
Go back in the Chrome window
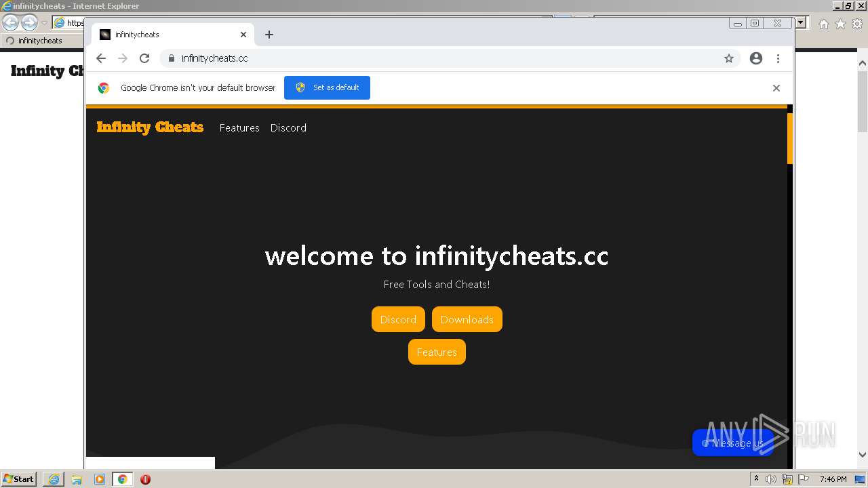[101, 58]
